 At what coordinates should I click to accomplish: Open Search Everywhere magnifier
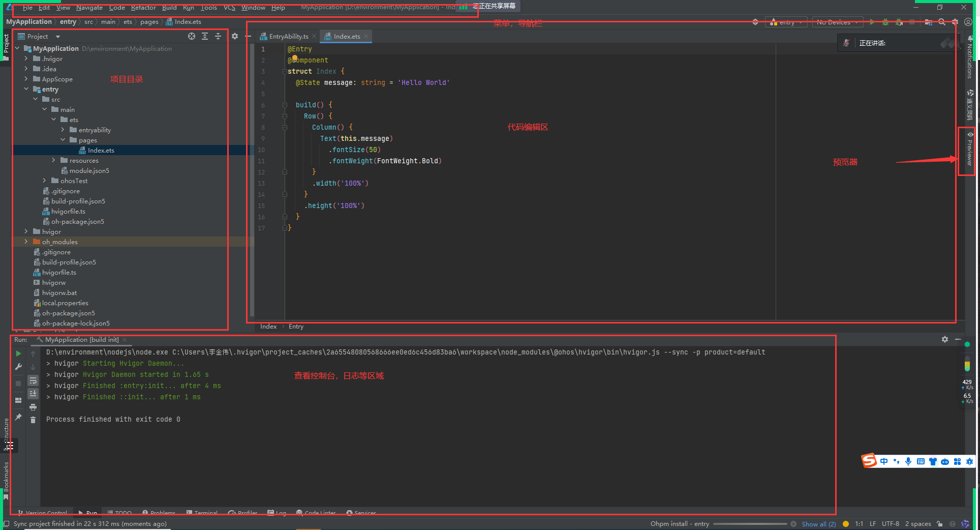point(942,22)
